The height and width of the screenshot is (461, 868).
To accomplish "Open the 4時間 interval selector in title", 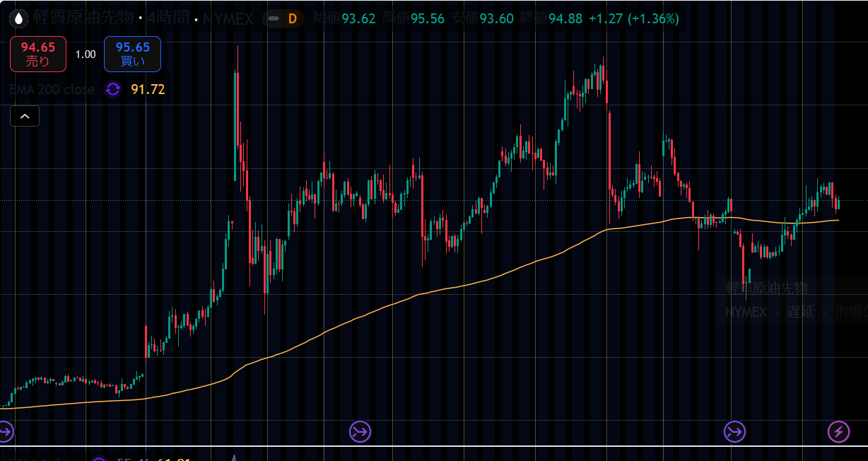I will click(169, 18).
